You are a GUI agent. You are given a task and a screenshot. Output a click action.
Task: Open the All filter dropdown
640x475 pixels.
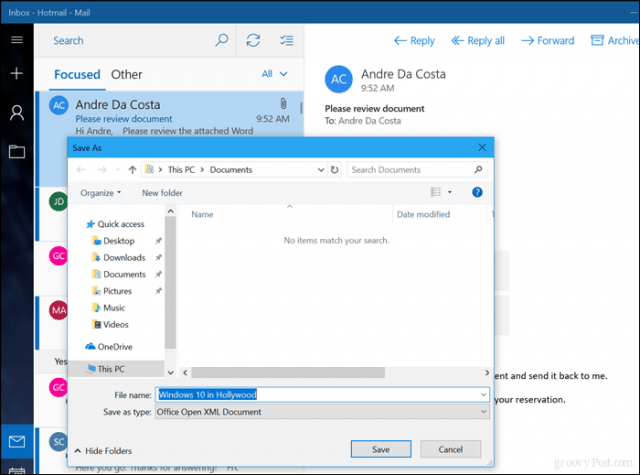274,74
